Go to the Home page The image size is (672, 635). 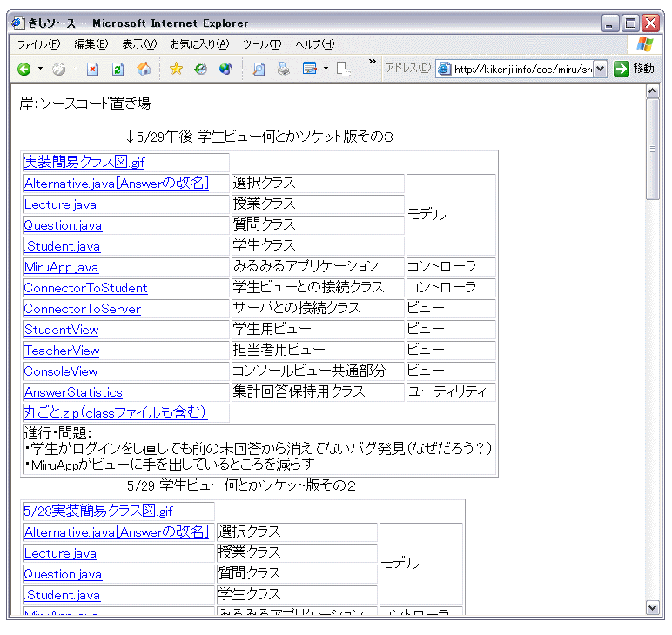[144, 70]
